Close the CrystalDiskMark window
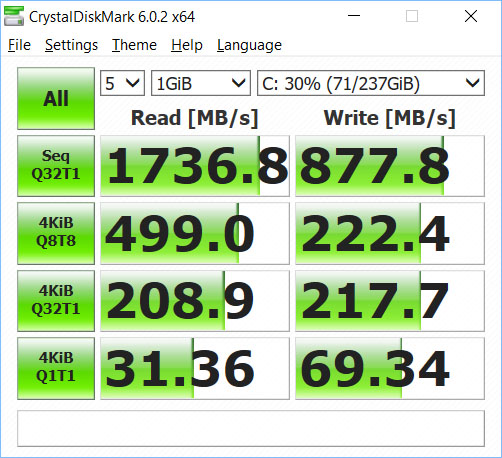502x458 pixels. pos(471,16)
